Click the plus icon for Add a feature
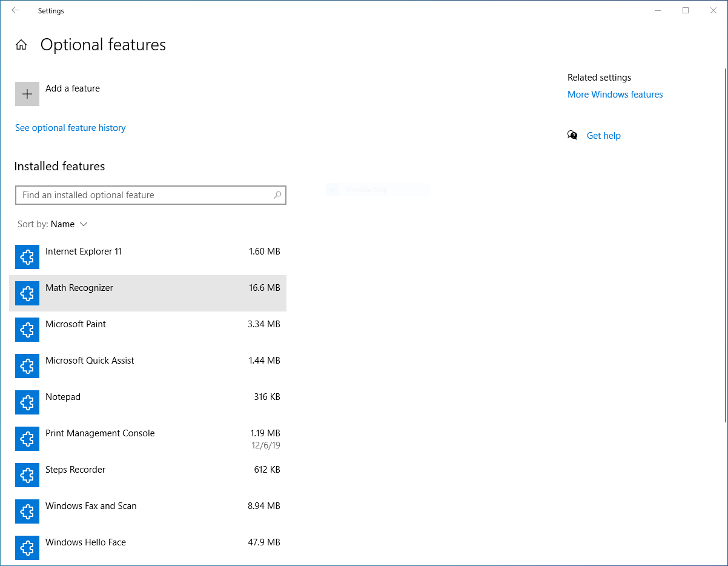The image size is (728, 566). point(27,94)
